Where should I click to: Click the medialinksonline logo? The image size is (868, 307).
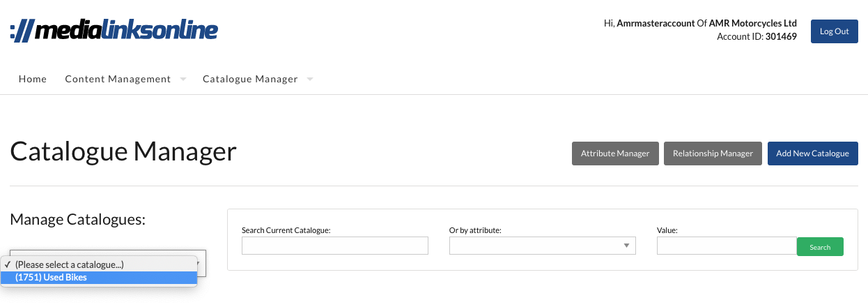pos(114,31)
